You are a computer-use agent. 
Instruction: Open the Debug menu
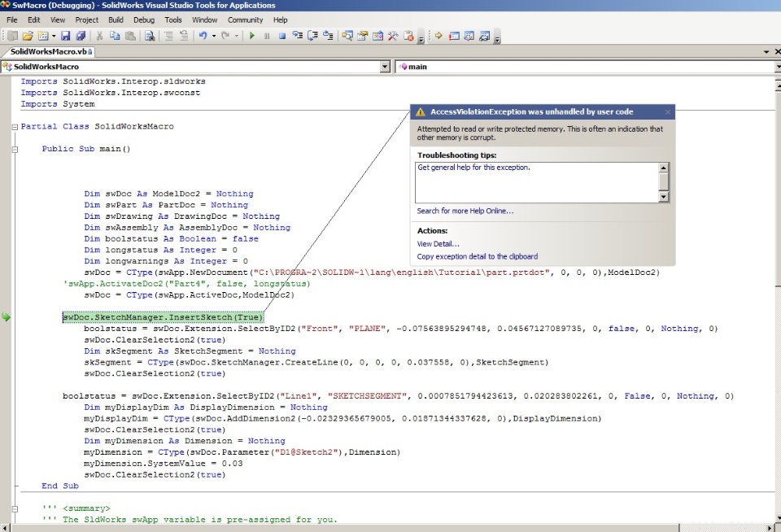click(143, 20)
